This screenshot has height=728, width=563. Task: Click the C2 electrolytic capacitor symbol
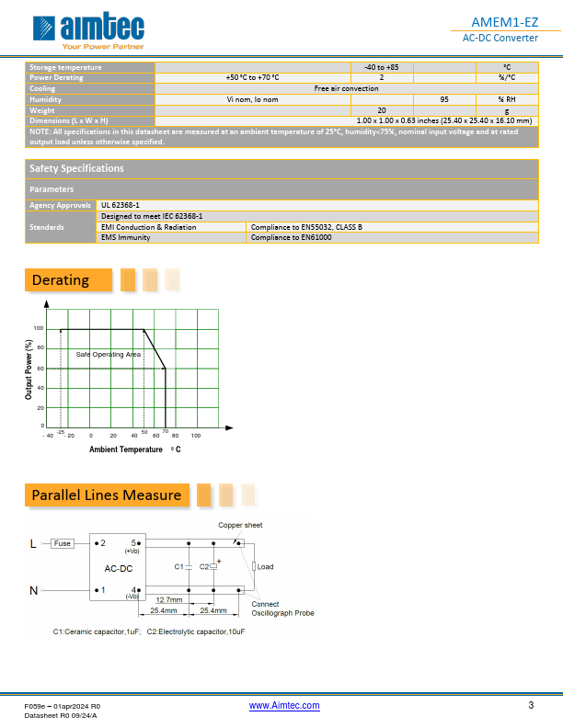213,567
